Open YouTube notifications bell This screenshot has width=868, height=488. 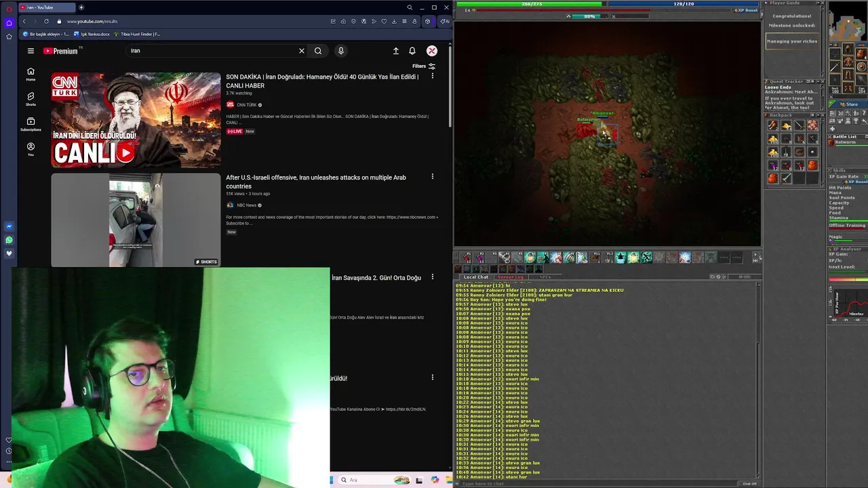click(x=412, y=51)
